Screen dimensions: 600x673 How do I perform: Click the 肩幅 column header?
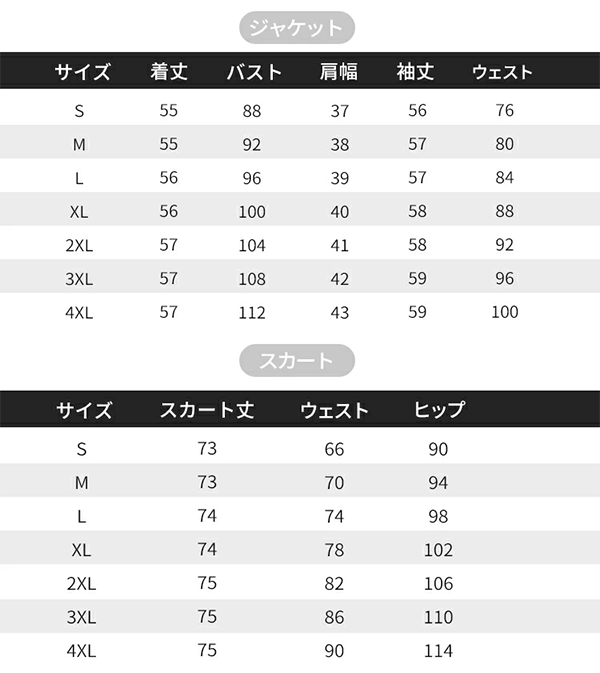[x=339, y=72]
